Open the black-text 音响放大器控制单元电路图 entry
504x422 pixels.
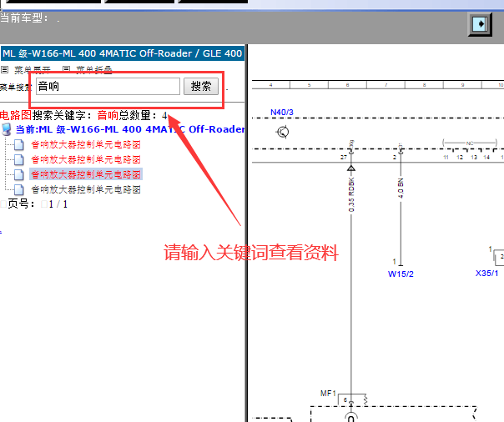86,189
